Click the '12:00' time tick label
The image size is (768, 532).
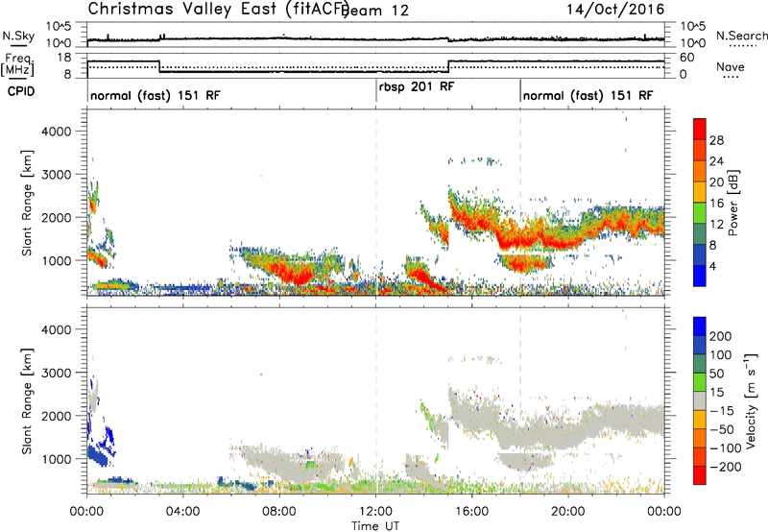click(x=375, y=512)
